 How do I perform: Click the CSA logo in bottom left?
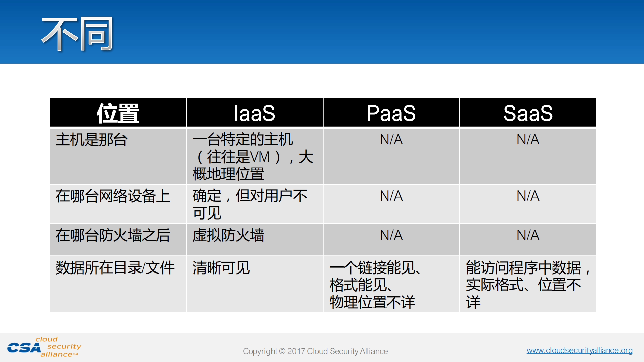[44, 345]
